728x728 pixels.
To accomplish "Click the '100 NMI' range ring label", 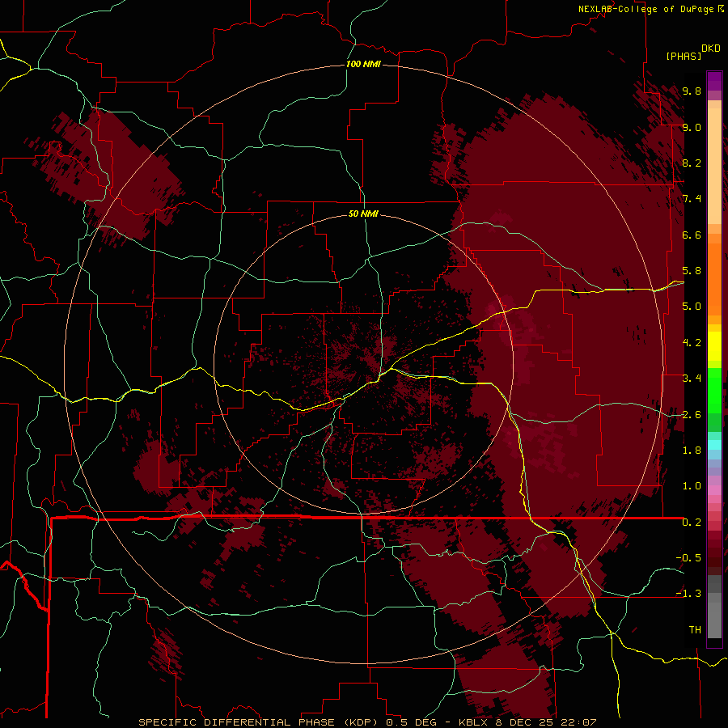I will [x=363, y=64].
